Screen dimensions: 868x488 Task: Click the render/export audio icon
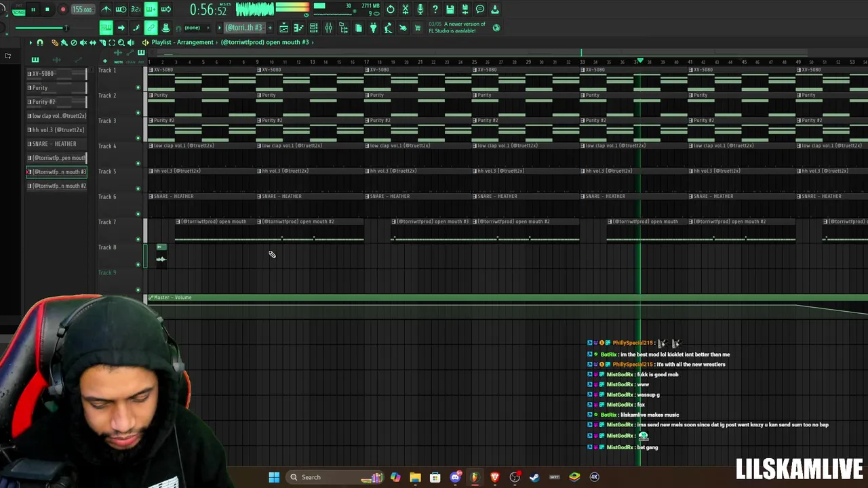coord(465,9)
